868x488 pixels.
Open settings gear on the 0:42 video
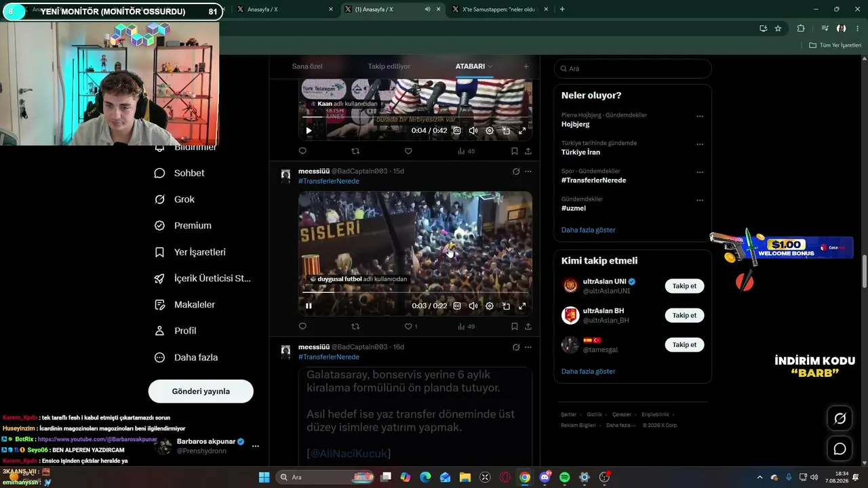coord(490,131)
